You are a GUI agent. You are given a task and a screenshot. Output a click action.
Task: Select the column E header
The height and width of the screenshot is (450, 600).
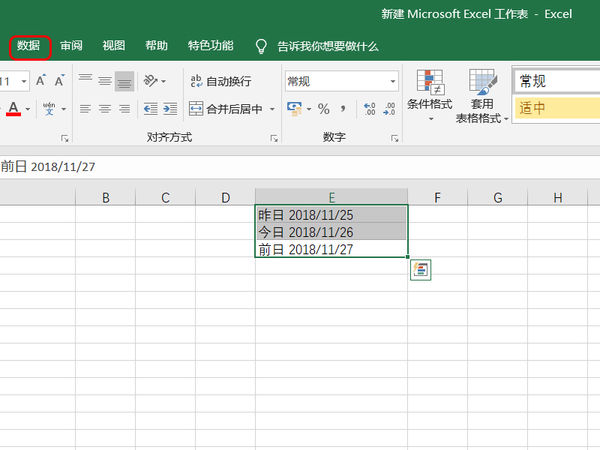pyautogui.click(x=331, y=197)
